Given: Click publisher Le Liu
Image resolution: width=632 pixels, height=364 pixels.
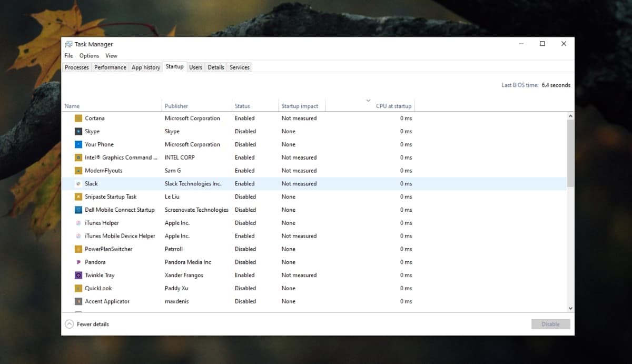Looking at the screenshot, I should (172, 197).
